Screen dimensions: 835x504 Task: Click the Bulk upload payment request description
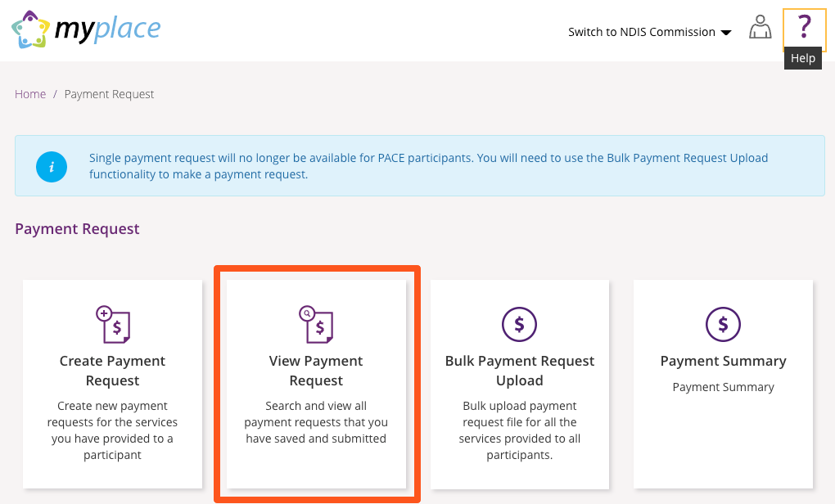519,430
